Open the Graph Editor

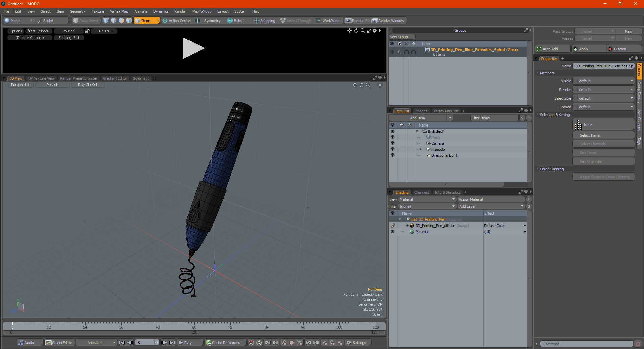pyautogui.click(x=59, y=343)
